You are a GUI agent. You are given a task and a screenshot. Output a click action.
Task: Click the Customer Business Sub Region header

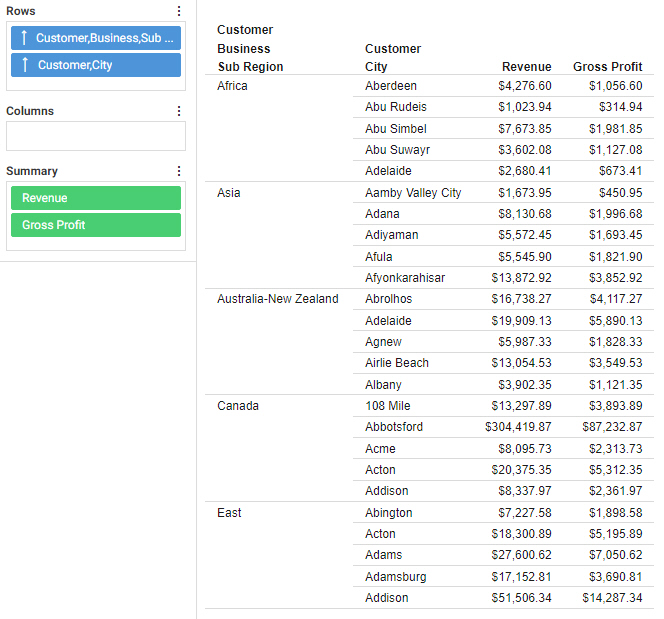[250, 49]
